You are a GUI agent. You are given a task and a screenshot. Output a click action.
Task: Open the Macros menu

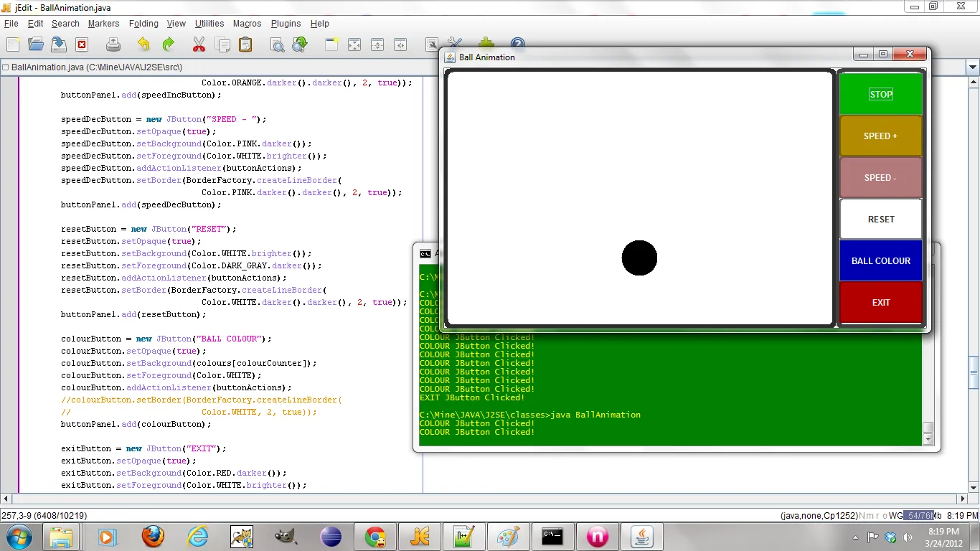247,24
